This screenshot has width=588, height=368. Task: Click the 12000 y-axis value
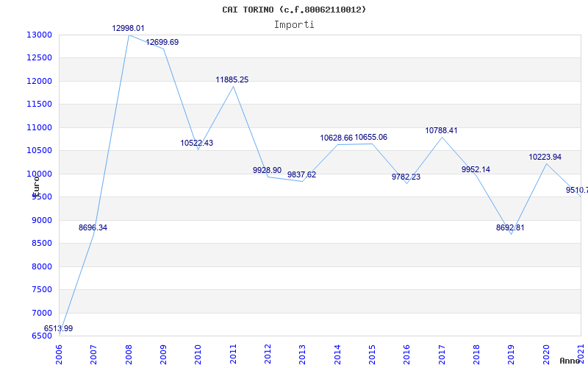[39, 81]
